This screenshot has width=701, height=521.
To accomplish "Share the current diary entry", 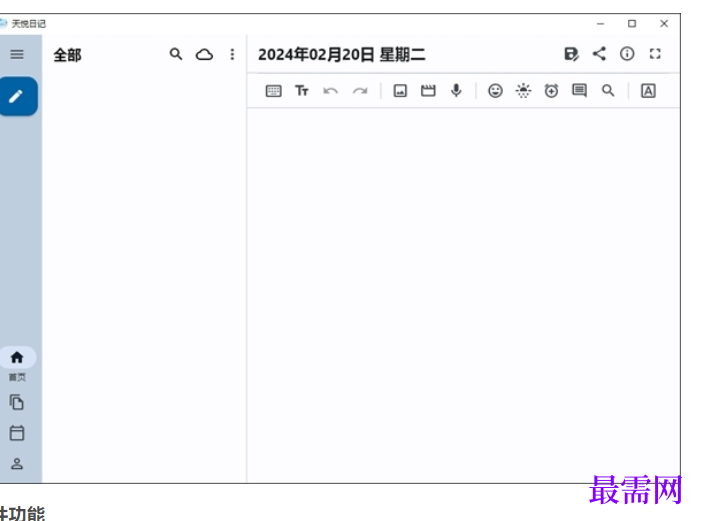I will point(599,54).
